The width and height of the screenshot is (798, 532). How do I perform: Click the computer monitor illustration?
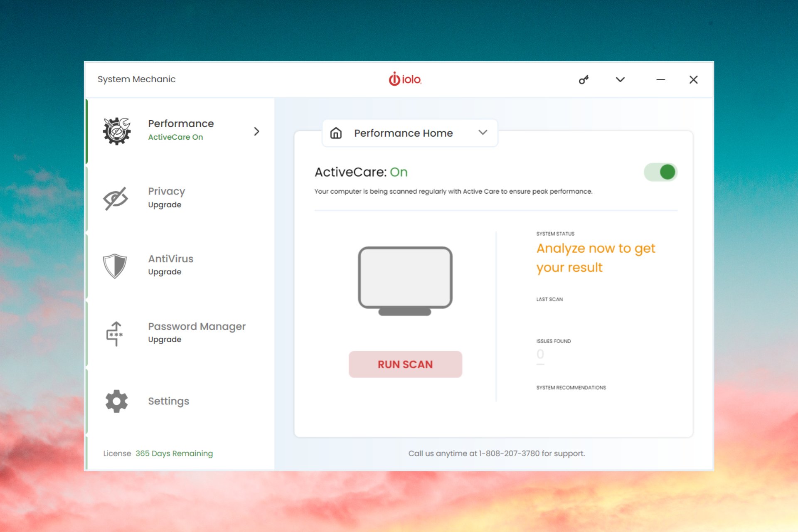[x=405, y=281]
